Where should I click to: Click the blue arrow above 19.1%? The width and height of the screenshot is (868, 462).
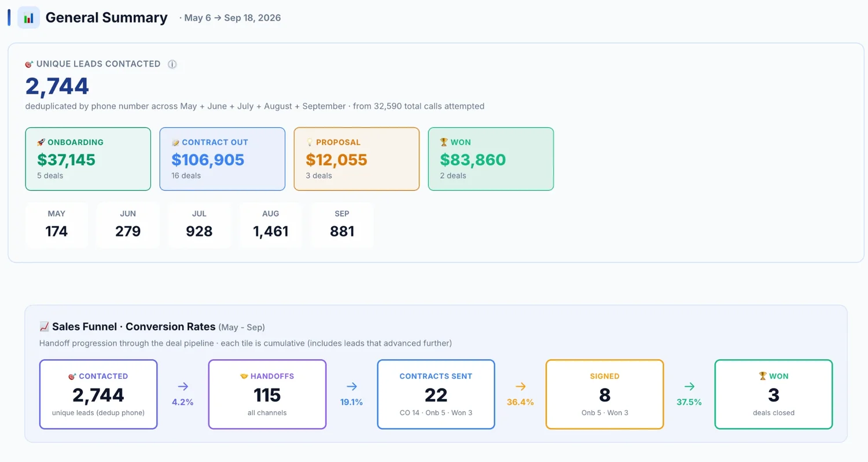tap(352, 387)
